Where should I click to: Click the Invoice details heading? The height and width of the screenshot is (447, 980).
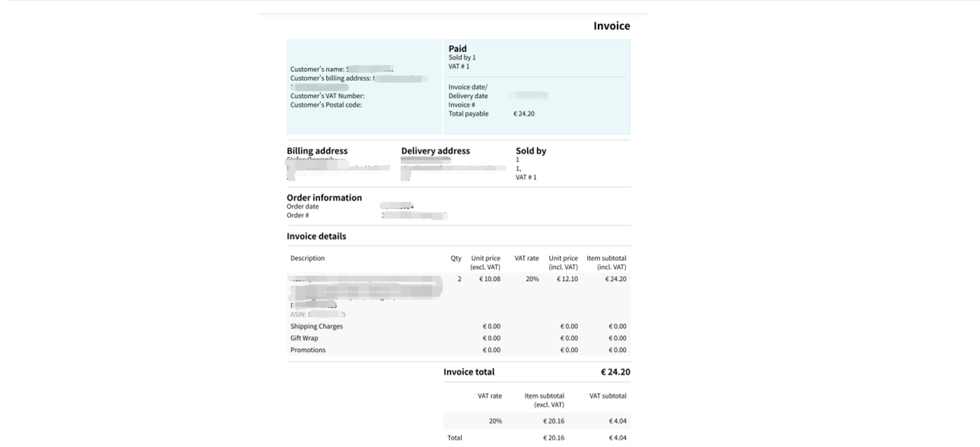click(316, 236)
